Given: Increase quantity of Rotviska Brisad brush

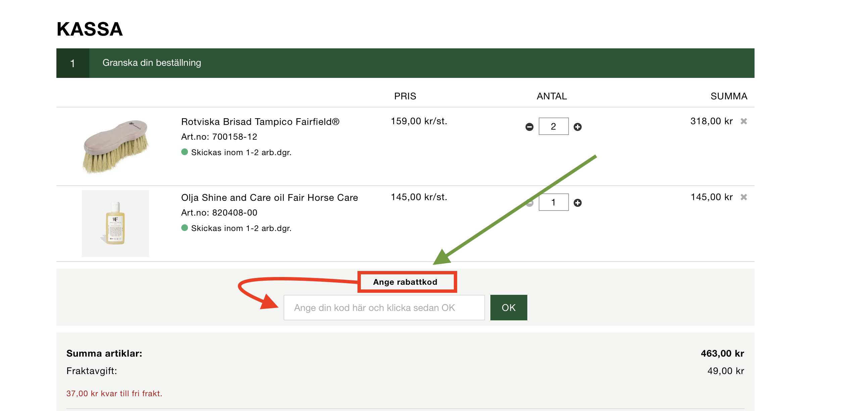Looking at the screenshot, I should point(577,127).
